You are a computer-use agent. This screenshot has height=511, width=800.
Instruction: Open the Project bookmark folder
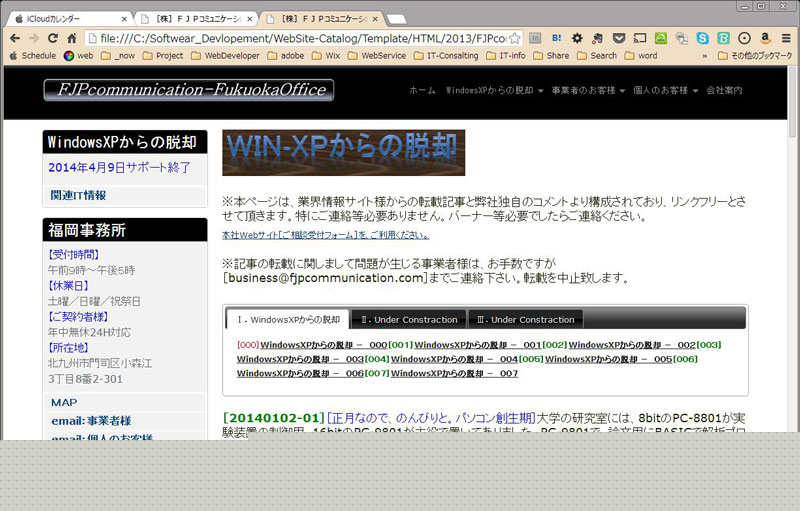[163, 56]
